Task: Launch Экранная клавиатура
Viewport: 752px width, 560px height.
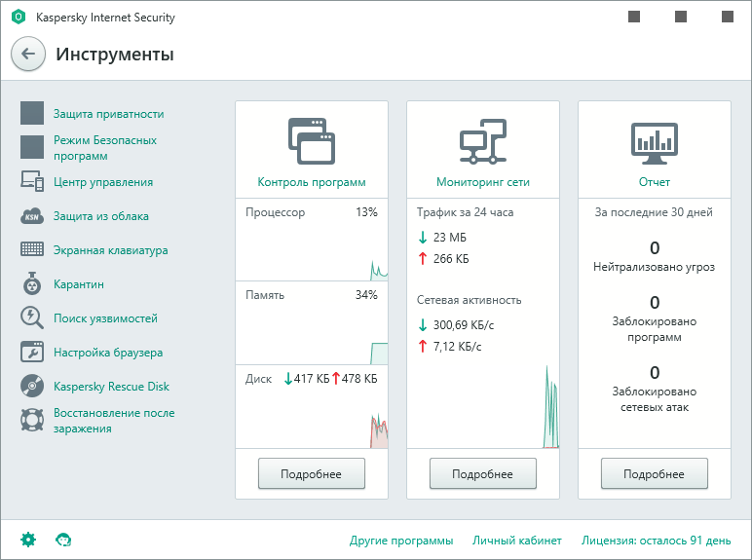Action: pyautogui.click(x=111, y=250)
